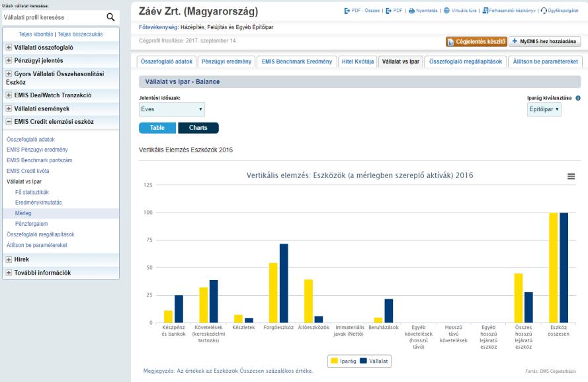The image size is (588, 382).
Task: Click the Felhasználói kézikönyv book icon
Action: (x=485, y=11)
